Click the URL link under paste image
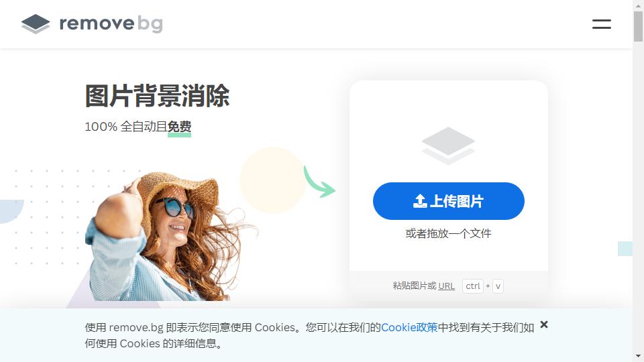The image size is (644, 362). (447, 286)
